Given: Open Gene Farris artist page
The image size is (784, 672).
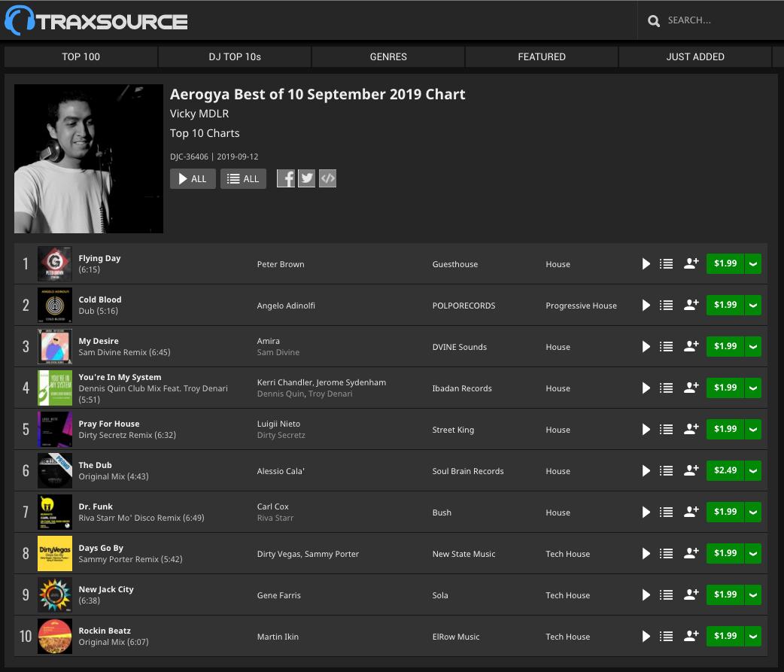Looking at the screenshot, I should click(279, 595).
